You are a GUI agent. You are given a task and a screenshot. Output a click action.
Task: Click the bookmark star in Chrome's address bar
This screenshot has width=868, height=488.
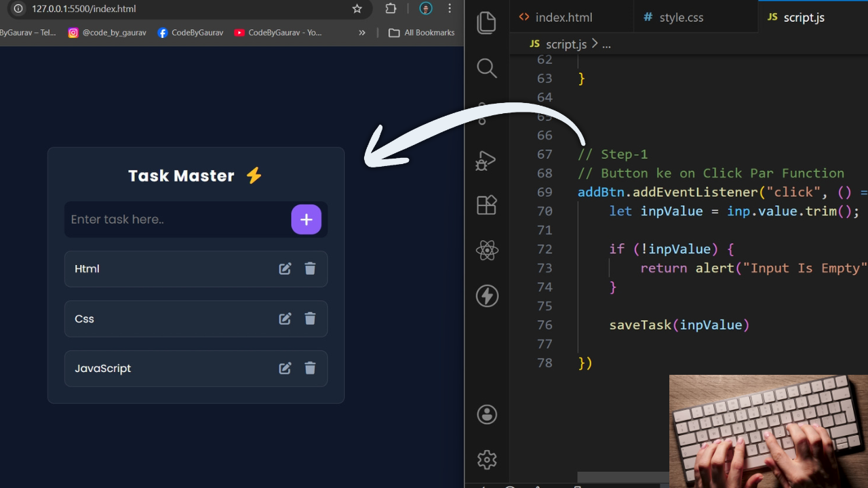tap(357, 9)
